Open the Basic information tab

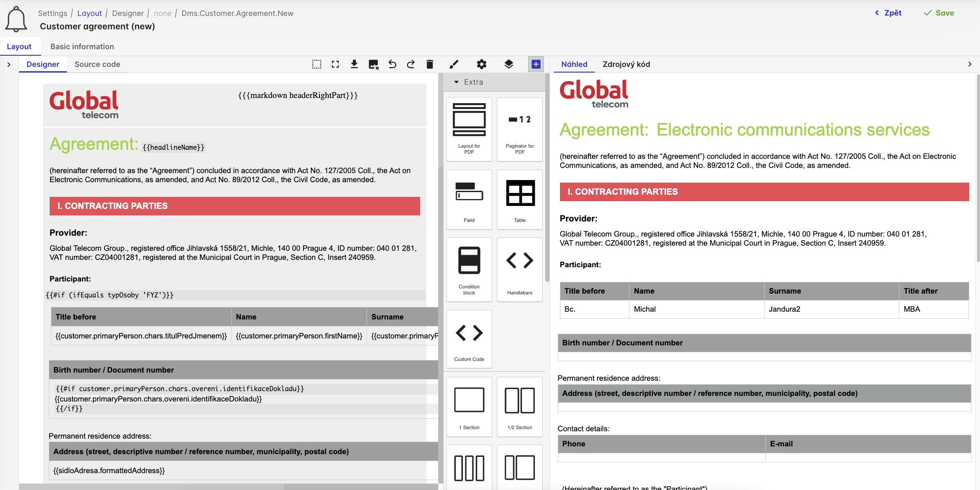82,46
